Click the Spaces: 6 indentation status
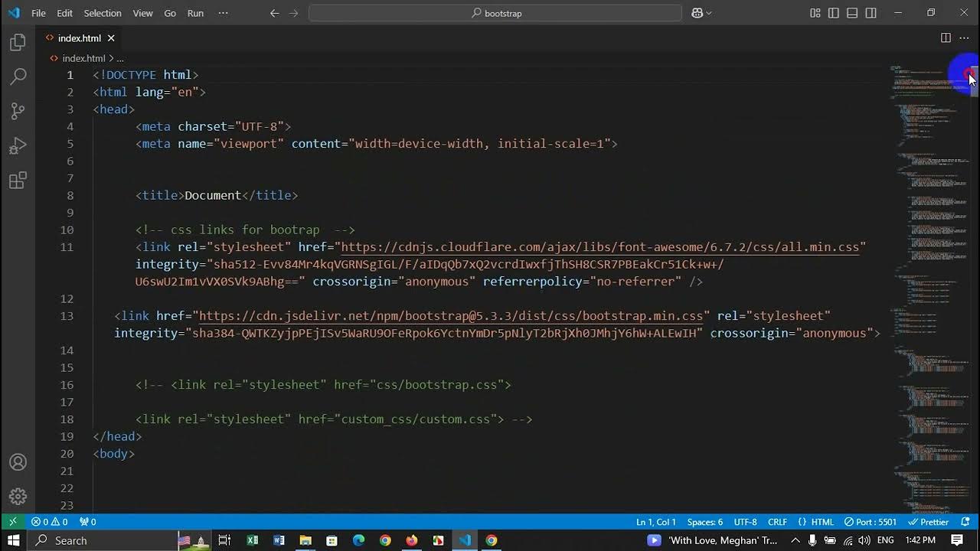980x551 pixels. [x=705, y=522]
